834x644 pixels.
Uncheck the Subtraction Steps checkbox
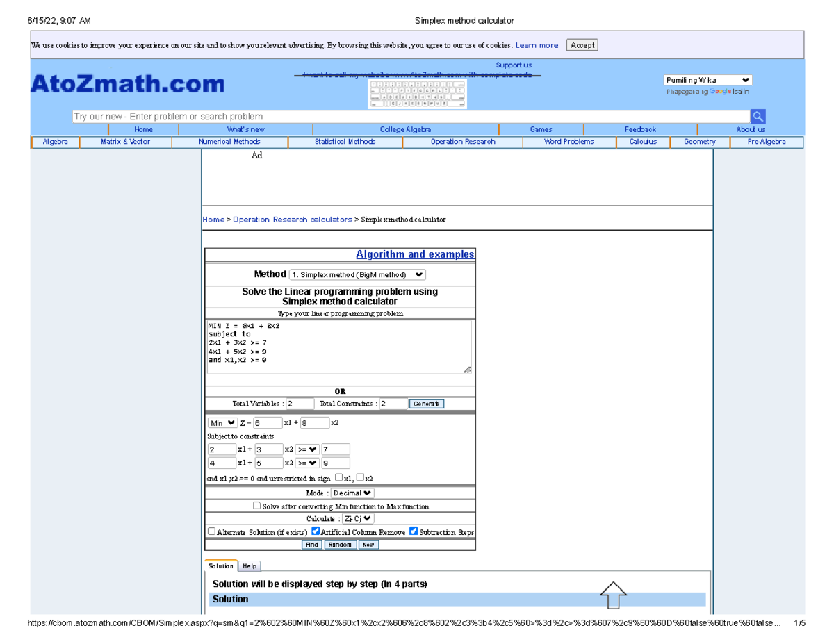(x=413, y=530)
